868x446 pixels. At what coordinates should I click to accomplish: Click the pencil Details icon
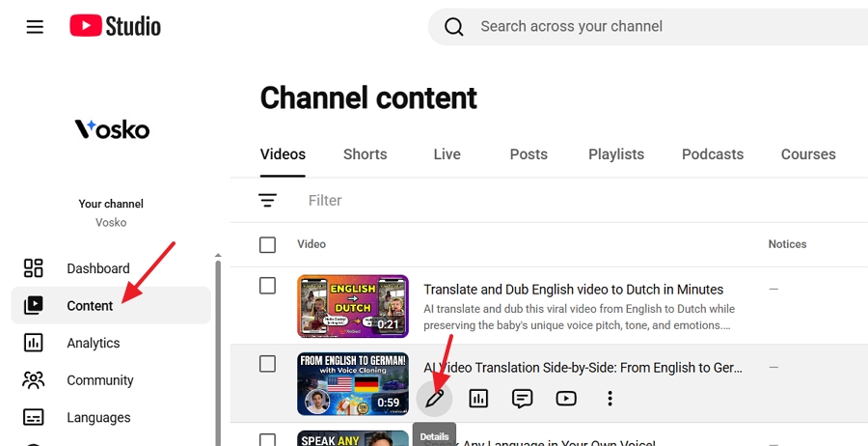[x=435, y=399]
